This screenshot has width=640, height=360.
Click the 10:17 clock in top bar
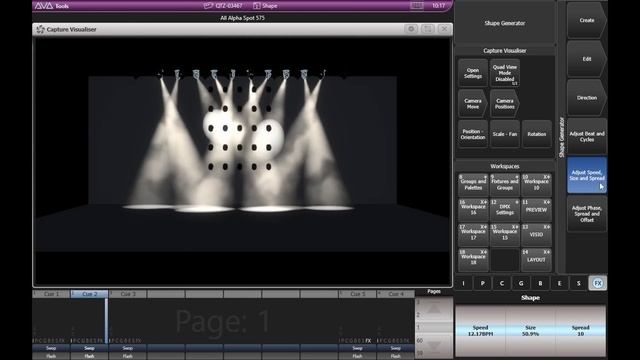tap(438, 6)
